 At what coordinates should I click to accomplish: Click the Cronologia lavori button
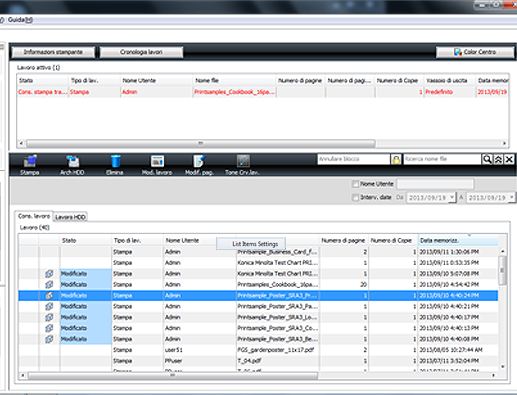pos(141,52)
